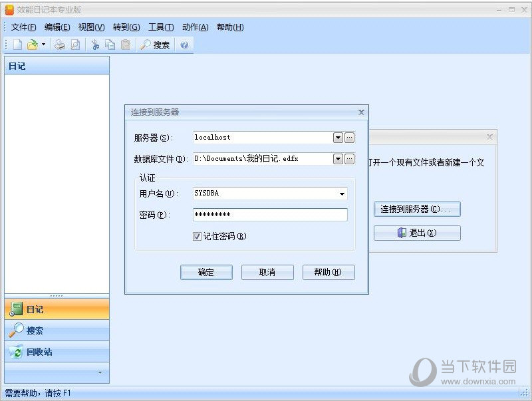Close the background welcome dialog
Viewport: 532px width, 401px height.
[489, 137]
